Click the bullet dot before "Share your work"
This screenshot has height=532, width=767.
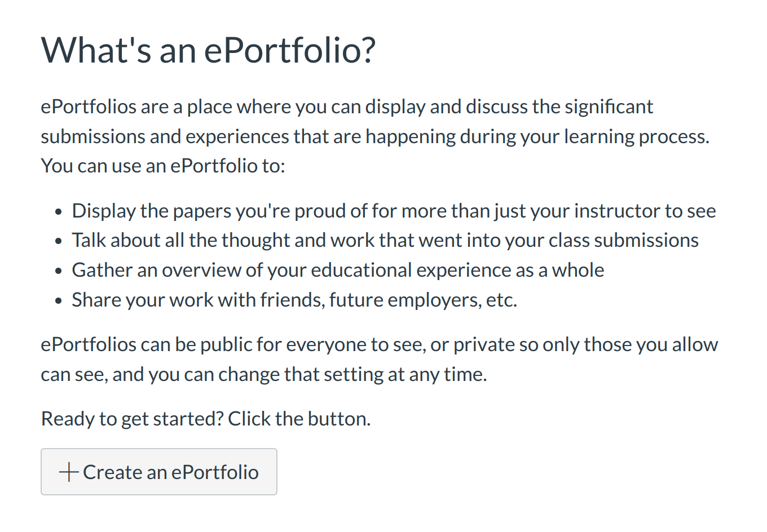pyautogui.click(x=59, y=302)
